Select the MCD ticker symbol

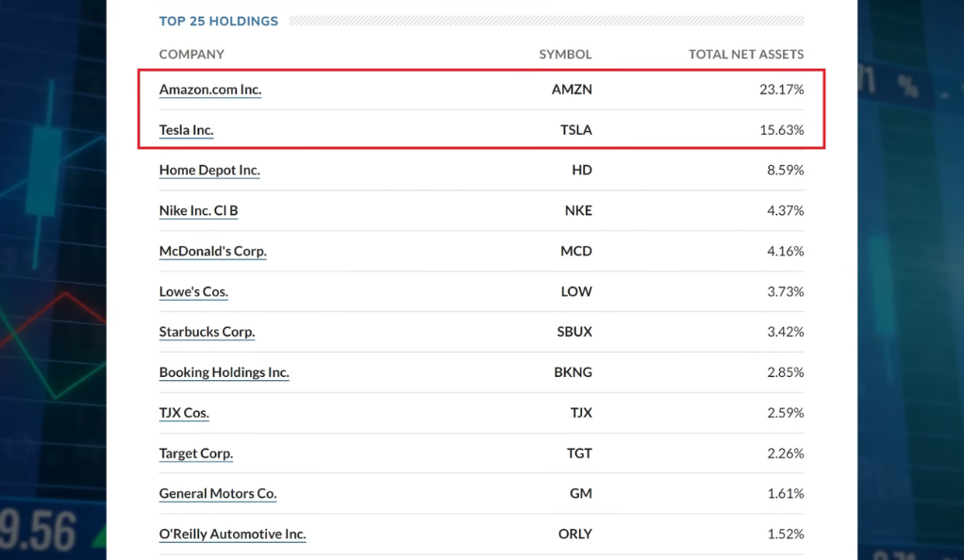click(576, 252)
